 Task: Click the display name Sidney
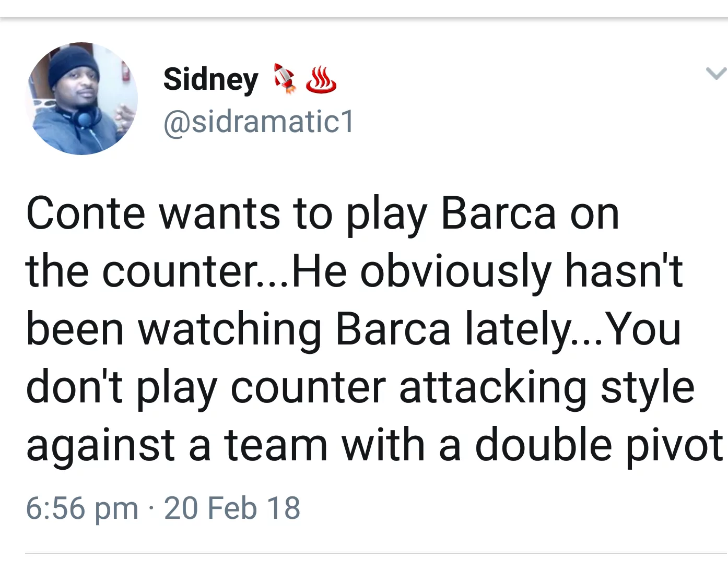click(x=210, y=80)
